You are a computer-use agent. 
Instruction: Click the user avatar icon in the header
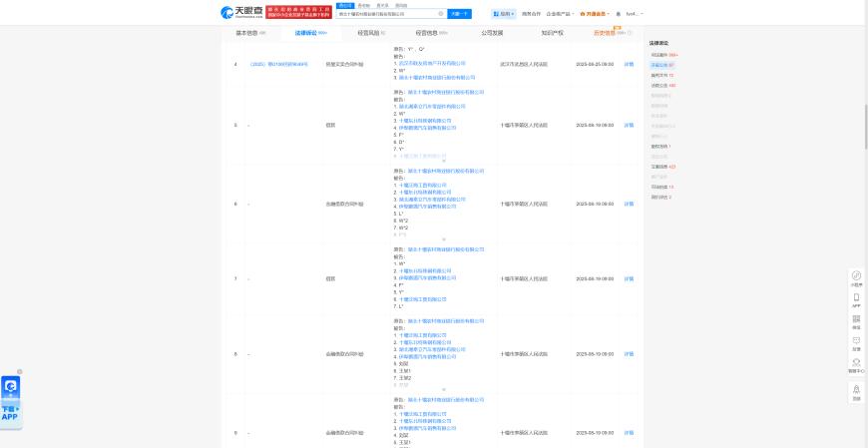coord(619,14)
